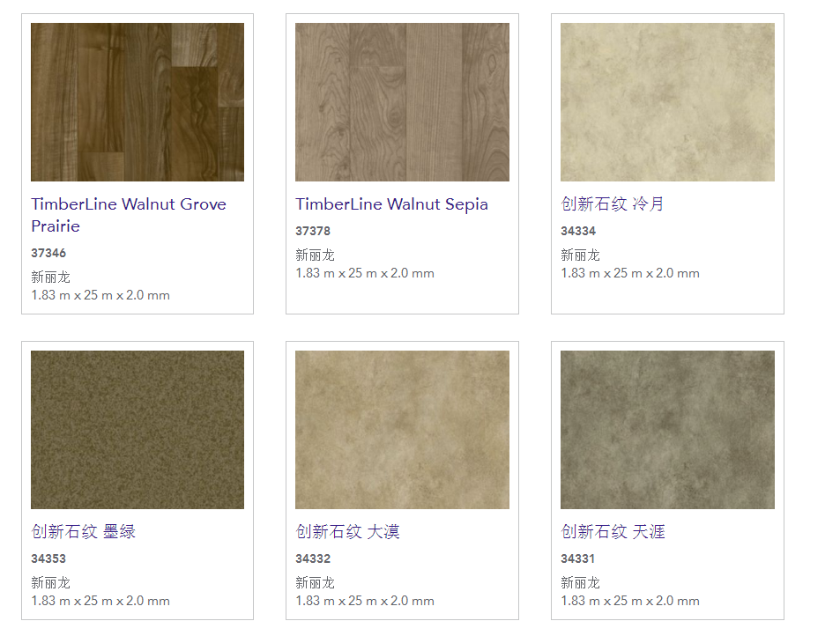Select the product number 34334
Image resolution: width=840 pixels, height=636 pixels.
578,231
